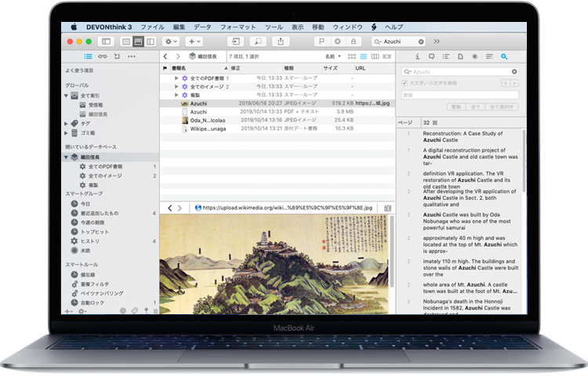Clear the toolbar search field

[x=421, y=42]
